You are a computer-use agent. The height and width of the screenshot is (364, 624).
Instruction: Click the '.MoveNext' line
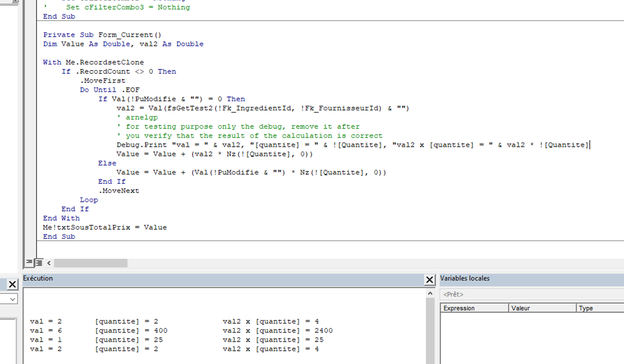(x=119, y=190)
